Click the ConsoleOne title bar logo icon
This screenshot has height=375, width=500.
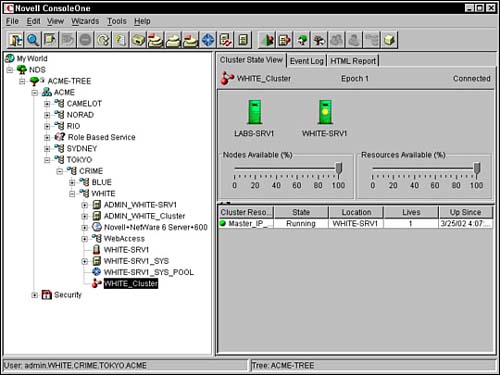point(9,8)
